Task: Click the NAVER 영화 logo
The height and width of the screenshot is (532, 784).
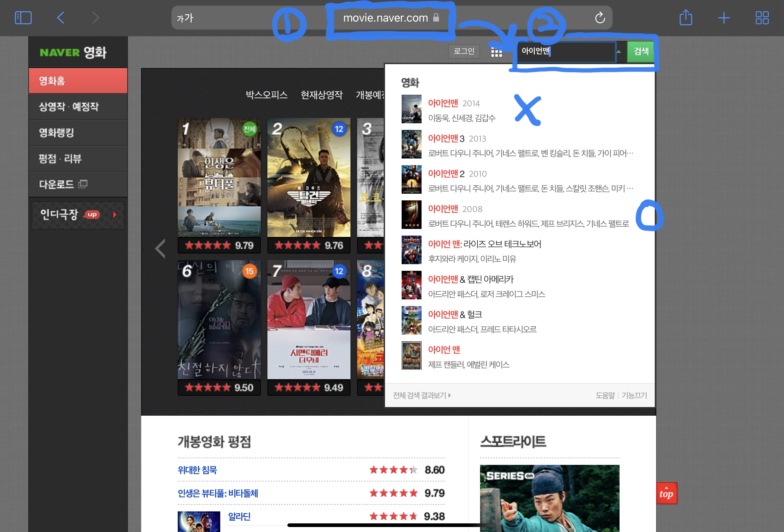Action: coord(73,52)
